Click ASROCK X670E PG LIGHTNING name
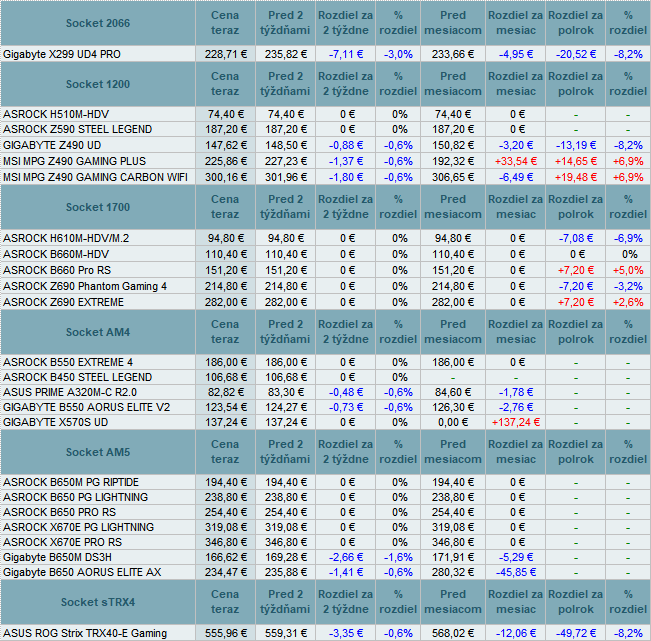The height and width of the screenshot is (641, 651). coord(78,527)
